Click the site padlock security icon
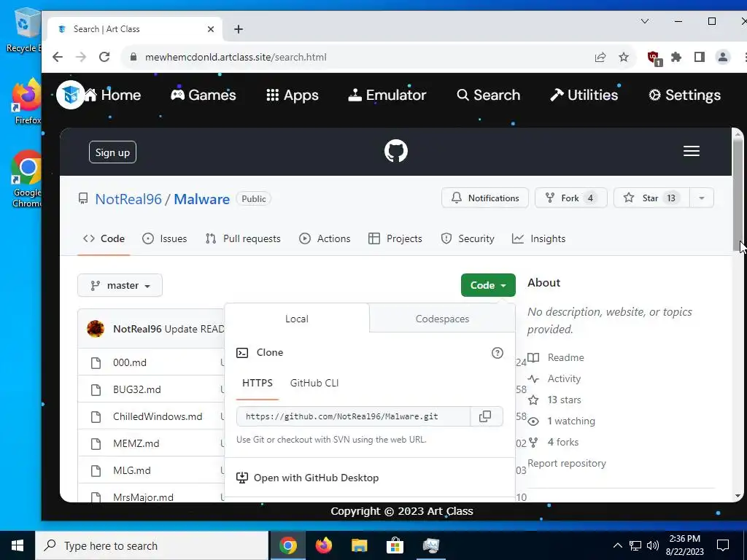 pyautogui.click(x=133, y=57)
